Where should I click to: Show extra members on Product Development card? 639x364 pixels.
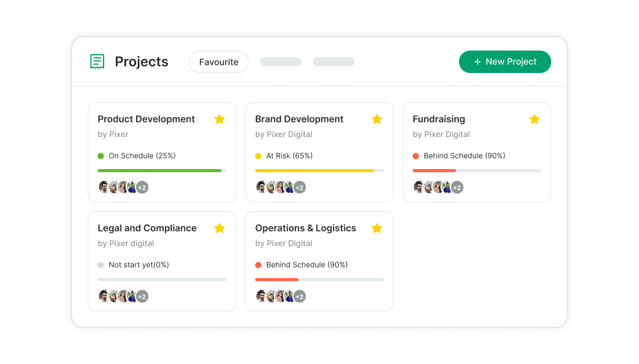[142, 188]
